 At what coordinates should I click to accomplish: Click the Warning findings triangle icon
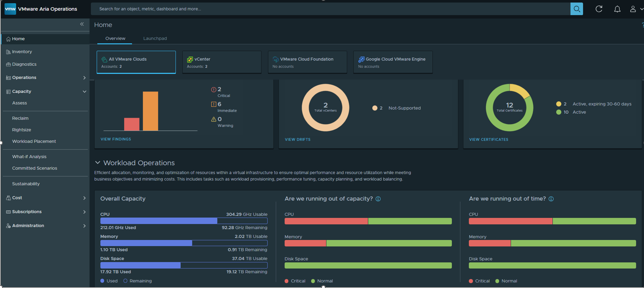pos(214,119)
